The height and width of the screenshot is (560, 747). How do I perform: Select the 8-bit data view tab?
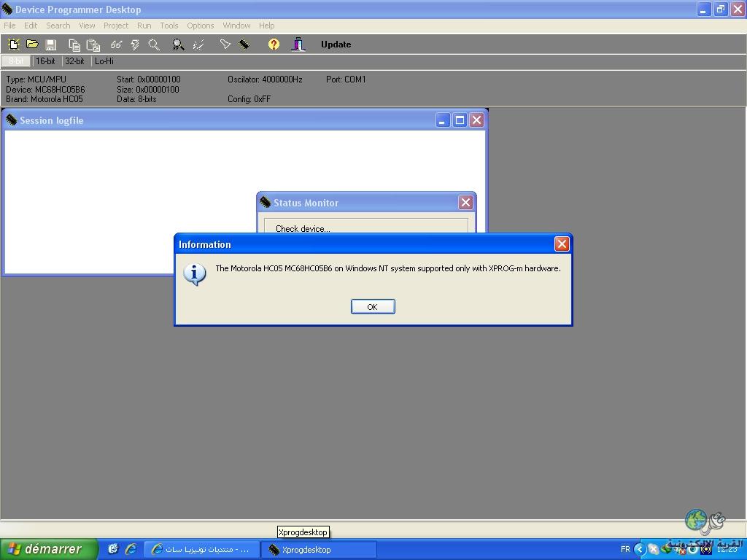16,61
